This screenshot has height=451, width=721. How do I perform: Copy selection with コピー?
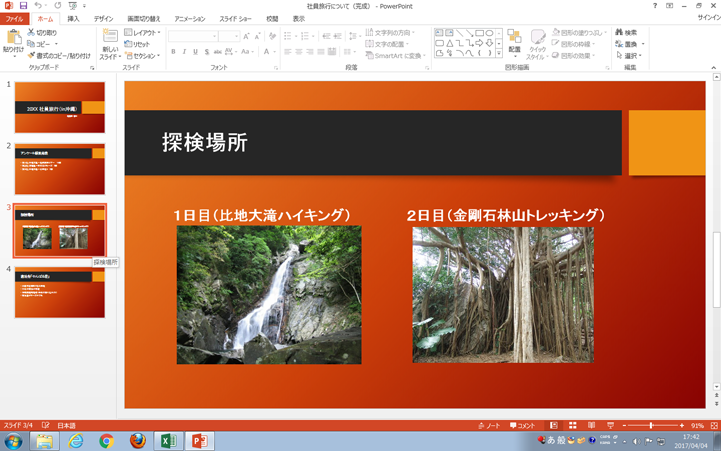[x=40, y=44]
